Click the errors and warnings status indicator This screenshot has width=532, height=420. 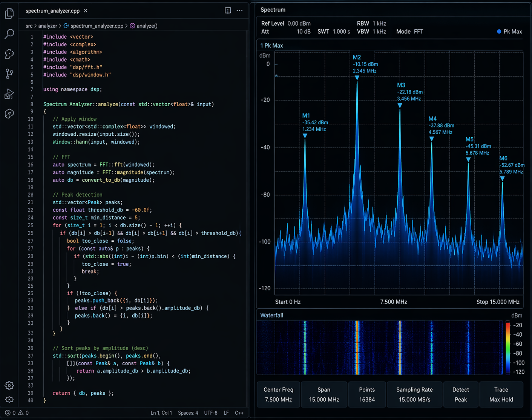click(17, 413)
